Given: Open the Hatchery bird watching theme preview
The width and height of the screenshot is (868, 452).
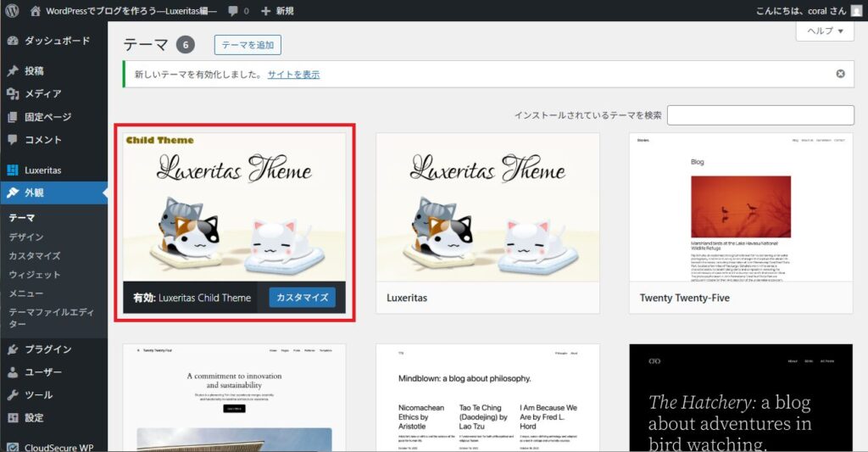Looking at the screenshot, I should pos(741,398).
